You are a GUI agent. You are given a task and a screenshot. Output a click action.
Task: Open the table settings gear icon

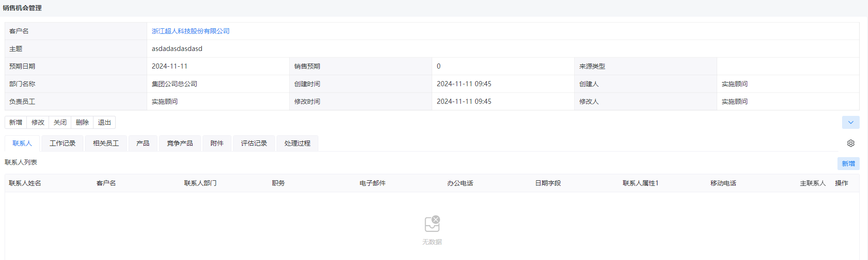pos(850,143)
